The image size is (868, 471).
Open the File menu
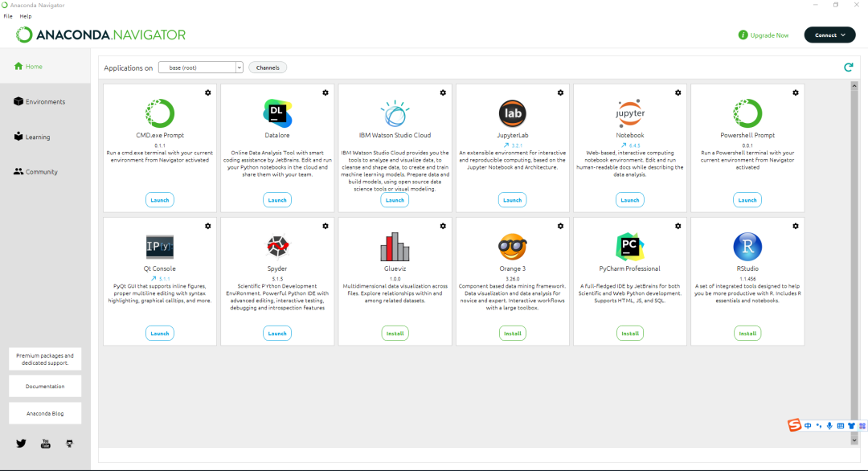point(8,16)
